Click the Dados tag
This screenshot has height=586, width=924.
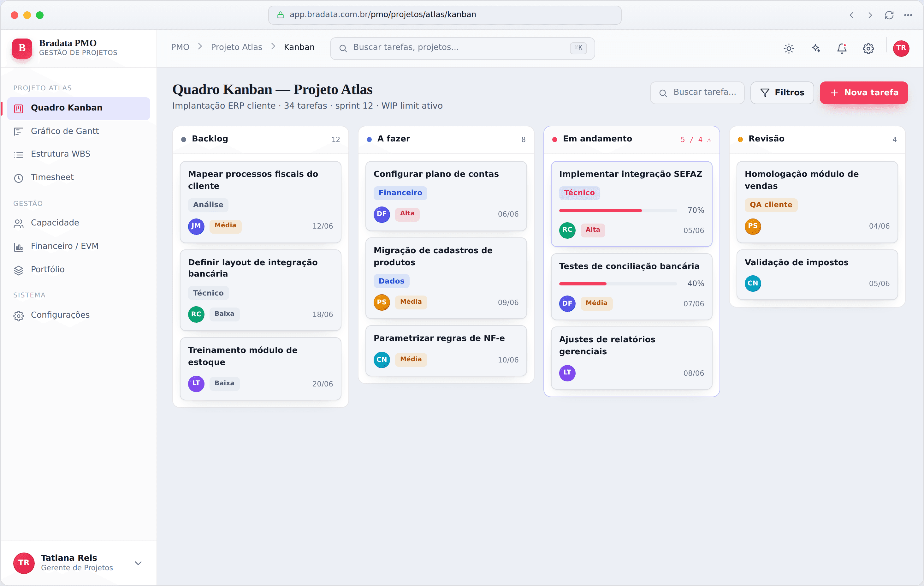391,282
